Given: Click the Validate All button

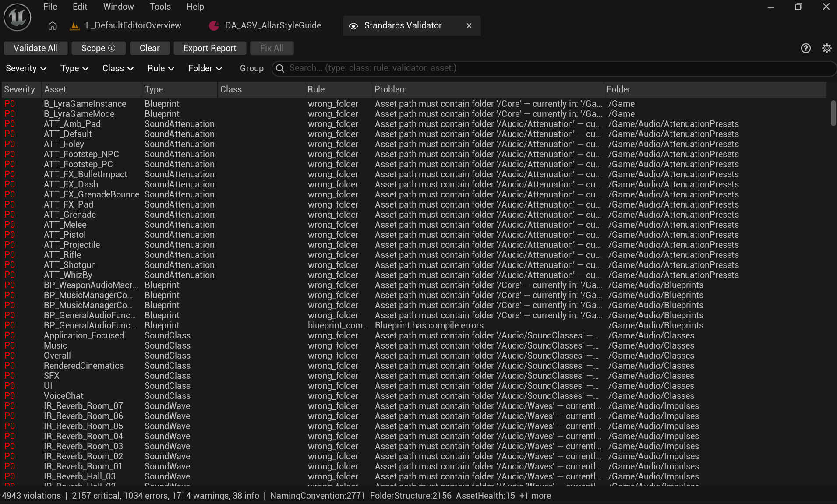Looking at the screenshot, I should click(35, 48).
